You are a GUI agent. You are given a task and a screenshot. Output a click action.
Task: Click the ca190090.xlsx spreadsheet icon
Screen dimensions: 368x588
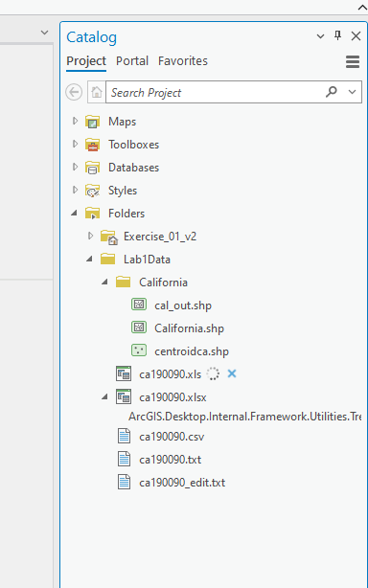pyautogui.click(x=124, y=396)
